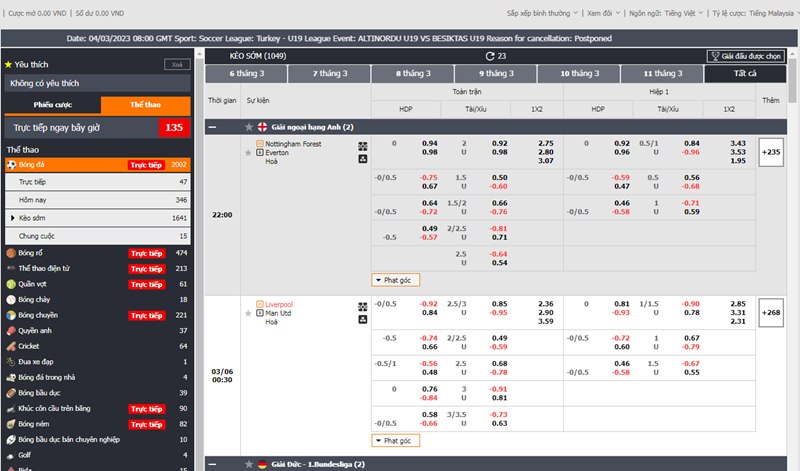This screenshot has height=471, width=800.
Task: Click Nottingham Forest full-time 1X2 odds 2.75
Action: [546, 143]
